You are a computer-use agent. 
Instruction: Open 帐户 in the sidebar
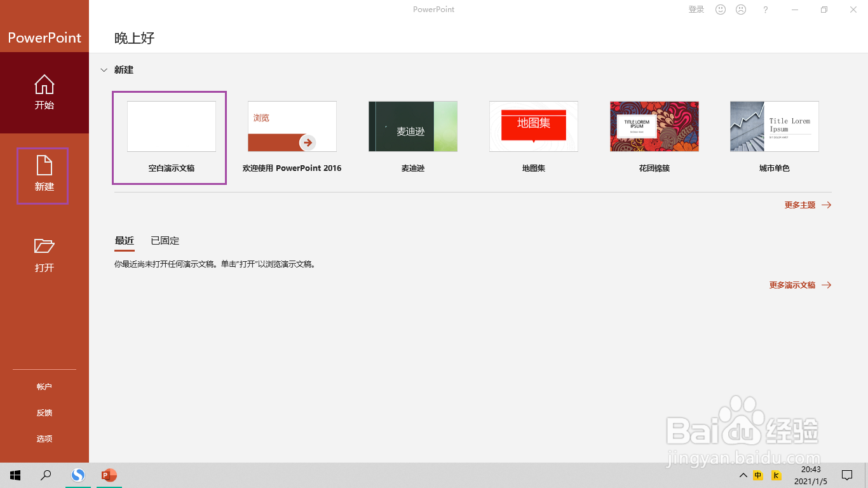[x=44, y=387]
